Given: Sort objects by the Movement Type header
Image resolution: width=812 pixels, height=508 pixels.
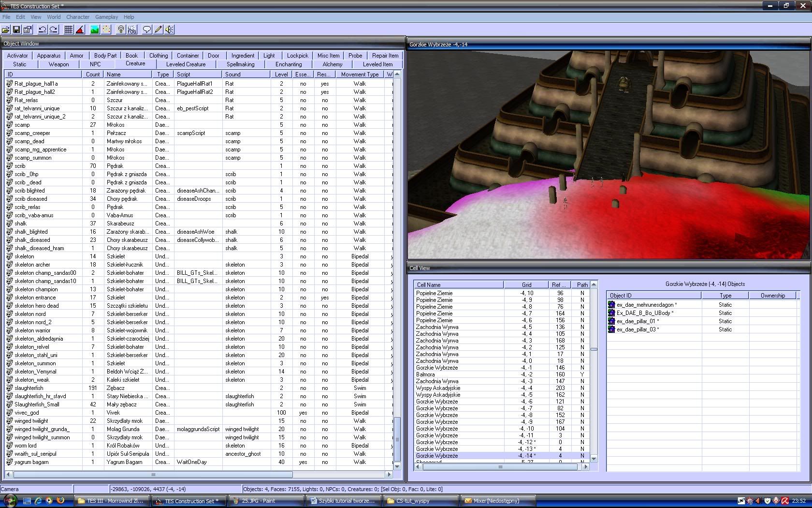Looking at the screenshot, I should tap(360, 75).
